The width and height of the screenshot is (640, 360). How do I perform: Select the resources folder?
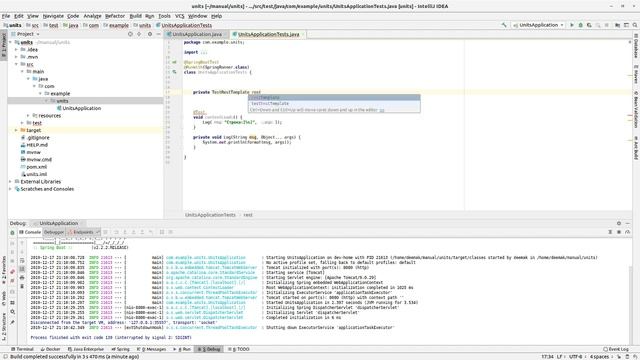point(49,116)
